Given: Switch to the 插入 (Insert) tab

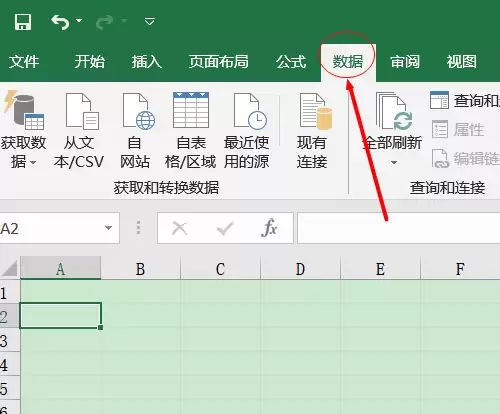Looking at the screenshot, I should (147, 62).
